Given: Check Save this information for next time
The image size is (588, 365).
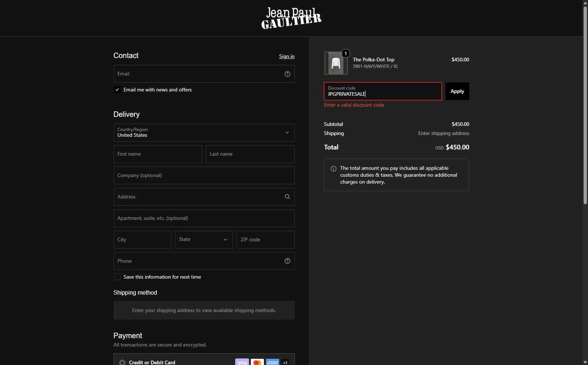Looking at the screenshot, I should pos(117,277).
